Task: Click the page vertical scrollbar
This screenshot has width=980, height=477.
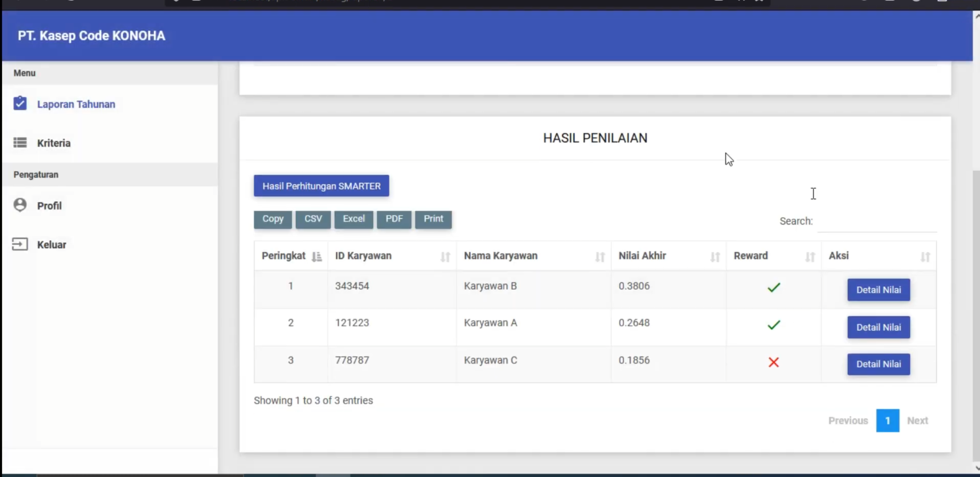Action: tap(976, 315)
